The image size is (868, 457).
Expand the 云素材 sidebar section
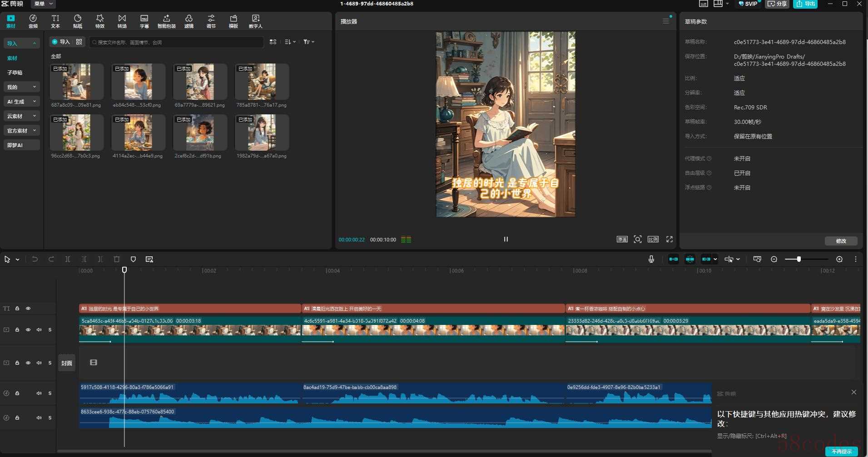[21, 116]
